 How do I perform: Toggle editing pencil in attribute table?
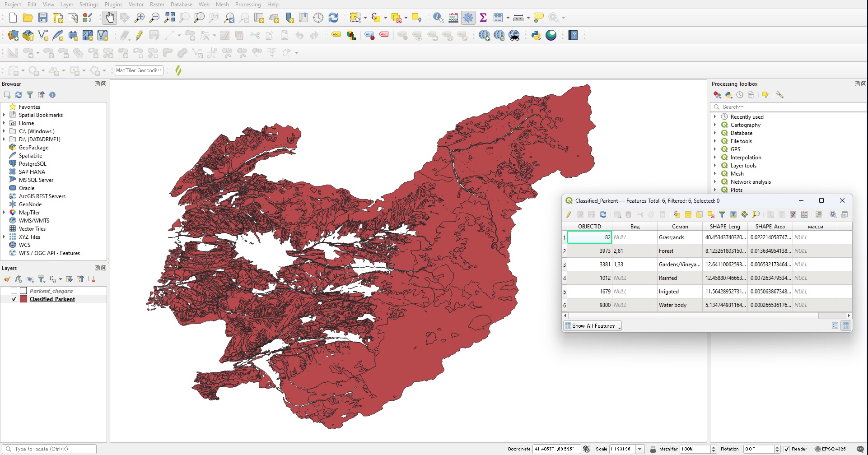pos(569,214)
